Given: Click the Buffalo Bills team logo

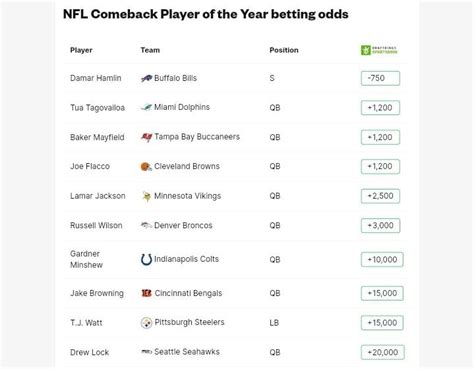Looking at the screenshot, I should (146, 78).
